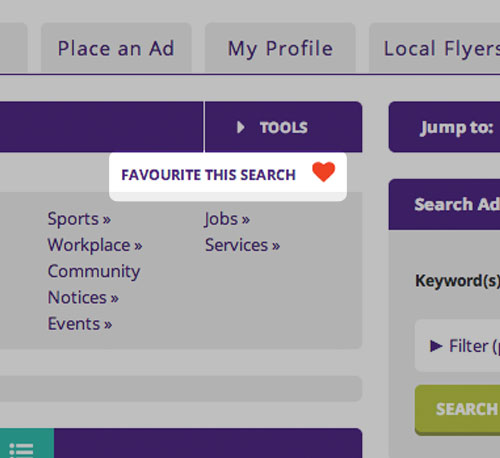Screen dimensions: 500x458
Task: Open the Events category link
Action: pyautogui.click(x=80, y=324)
